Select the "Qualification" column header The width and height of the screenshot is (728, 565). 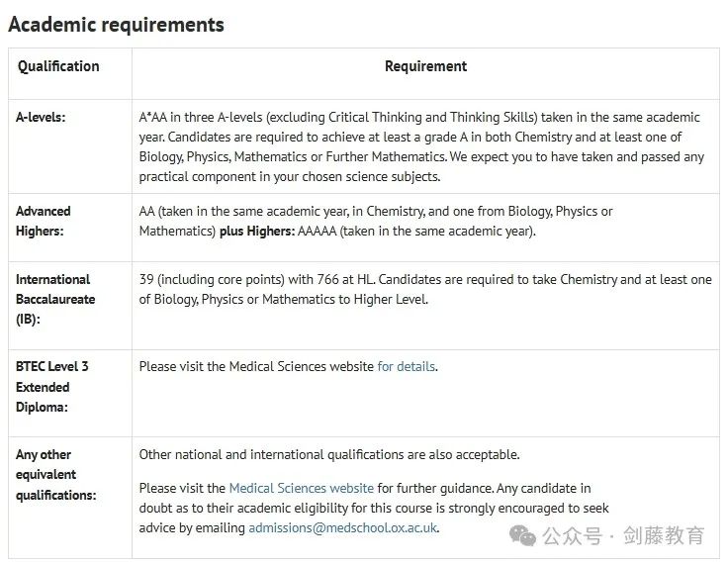[58, 66]
